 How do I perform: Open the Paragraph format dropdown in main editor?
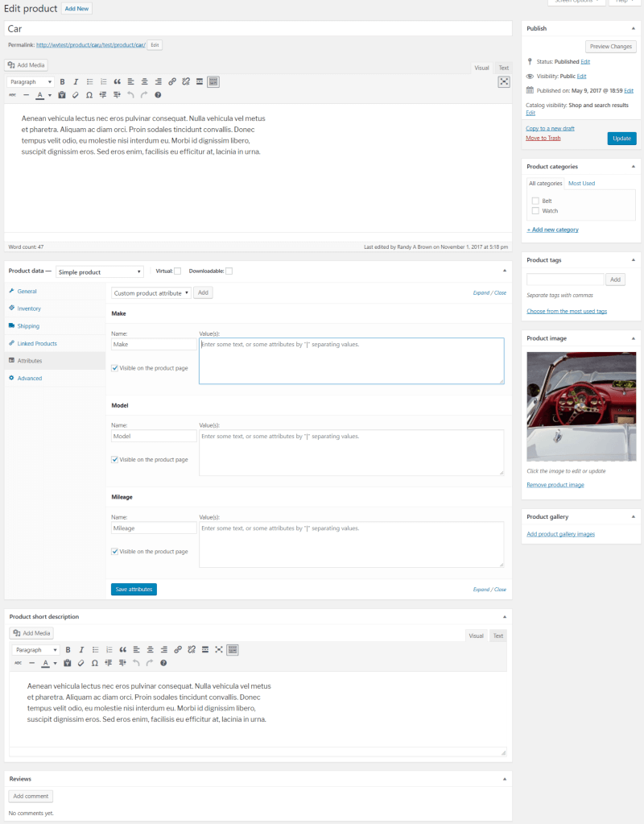click(31, 82)
